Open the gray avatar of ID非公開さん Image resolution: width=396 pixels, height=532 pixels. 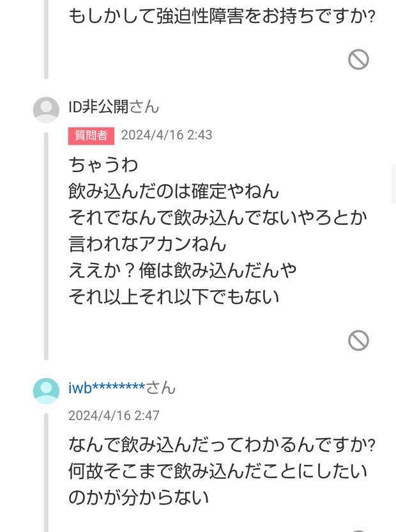click(46, 110)
